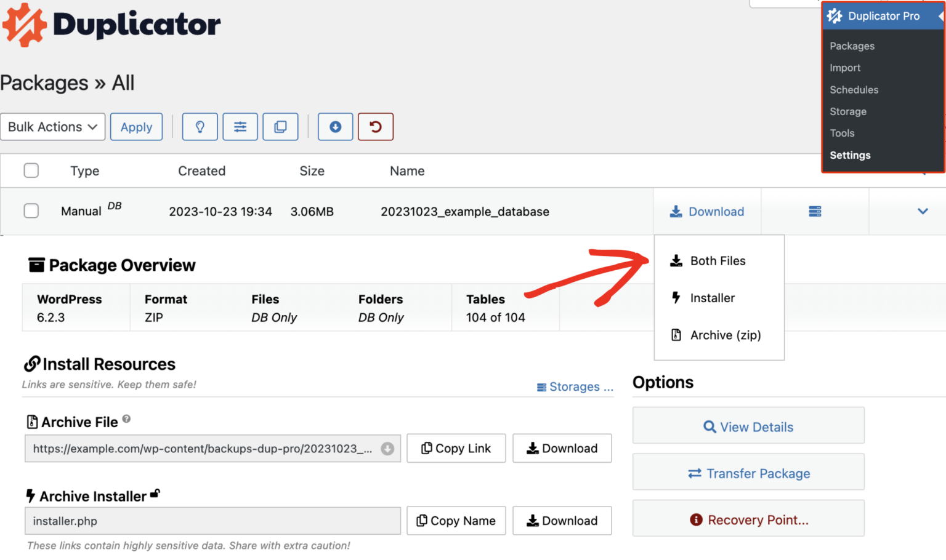
Task: Collapse package details with the chevron arrow
Action: [922, 212]
